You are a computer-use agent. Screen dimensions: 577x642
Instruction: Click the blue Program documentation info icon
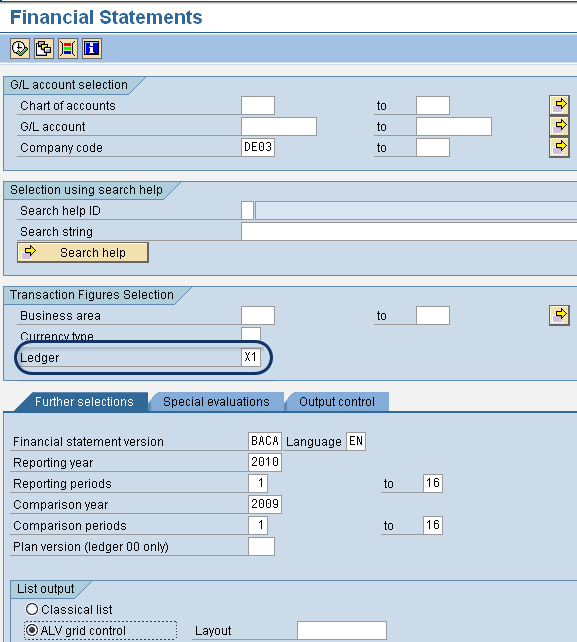tap(92, 49)
